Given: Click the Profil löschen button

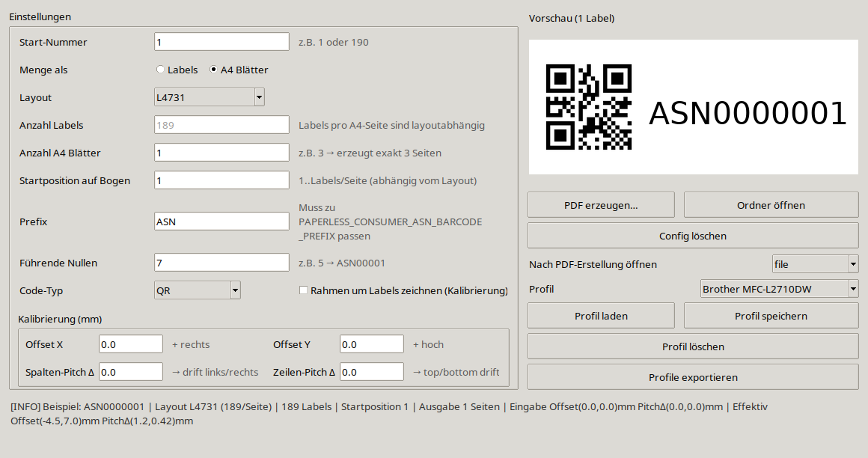Looking at the screenshot, I should (693, 346).
